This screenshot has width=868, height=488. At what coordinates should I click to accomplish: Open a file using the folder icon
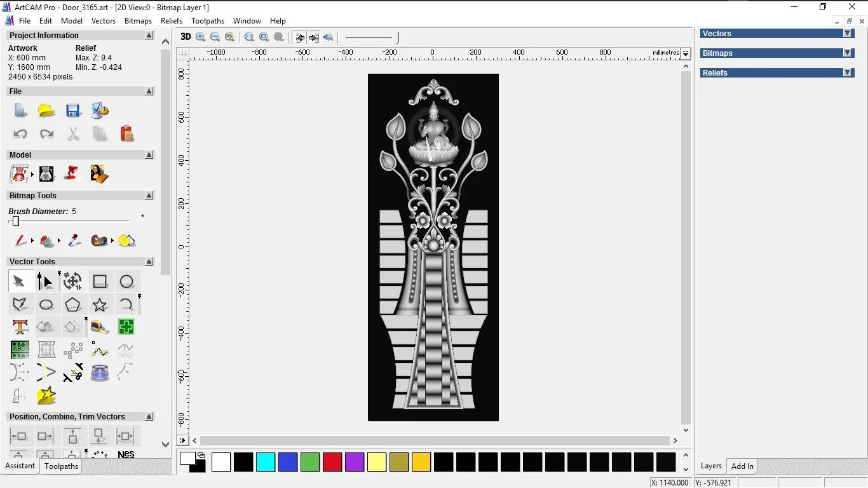(46, 111)
